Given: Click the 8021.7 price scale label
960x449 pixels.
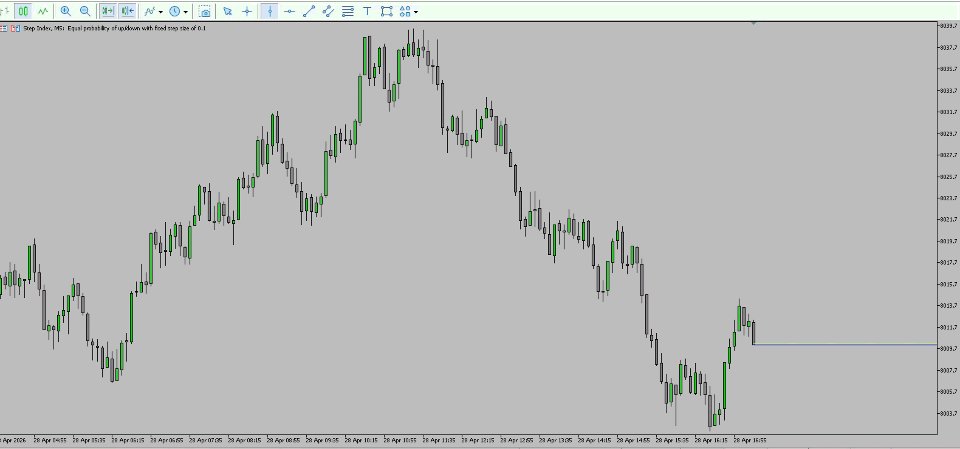Looking at the screenshot, I should click(x=948, y=219).
